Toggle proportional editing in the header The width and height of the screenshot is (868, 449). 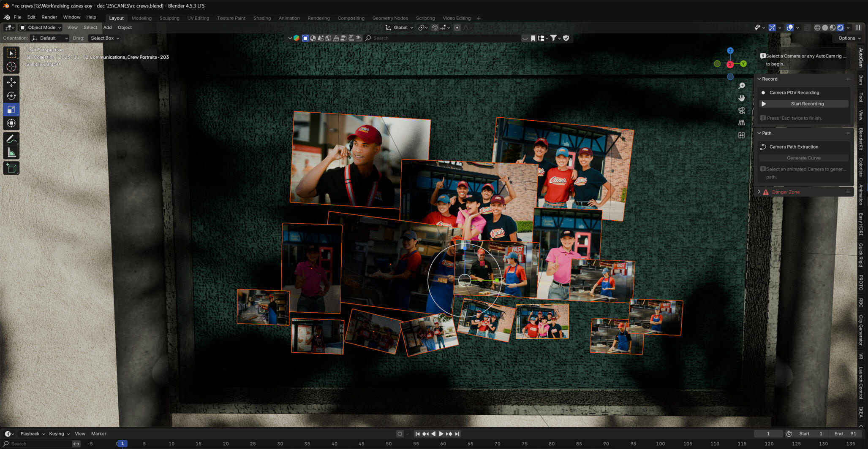tap(457, 27)
